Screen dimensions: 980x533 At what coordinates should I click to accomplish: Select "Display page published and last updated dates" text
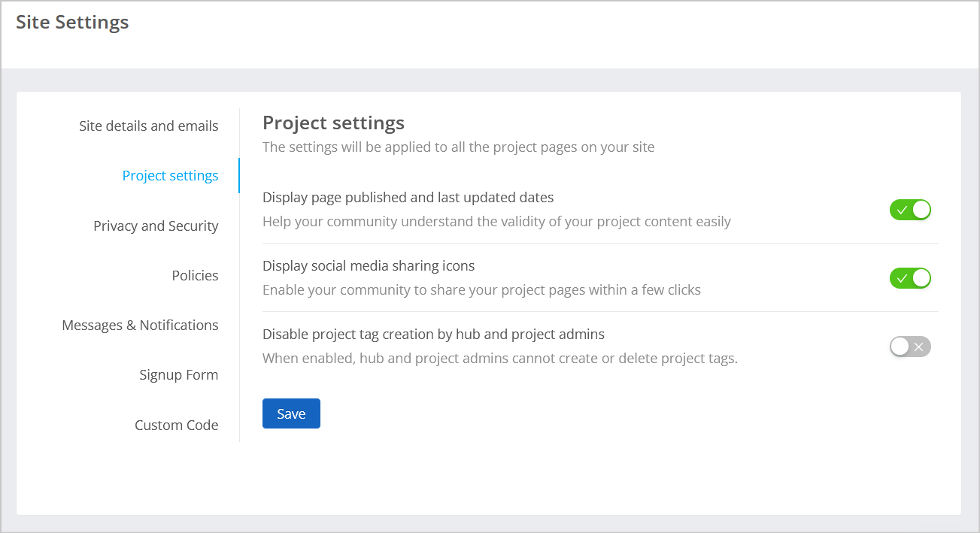(408, 198)
